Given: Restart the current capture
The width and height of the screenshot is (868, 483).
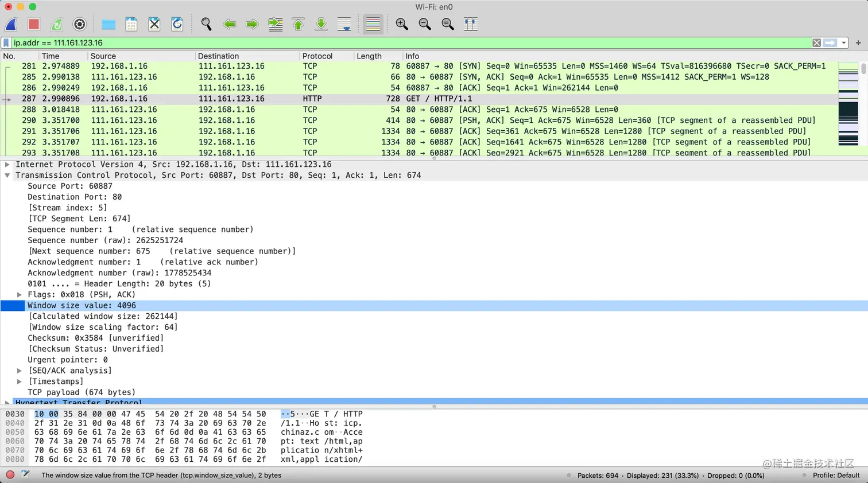Looking at the screenshot, I should 57,24.
